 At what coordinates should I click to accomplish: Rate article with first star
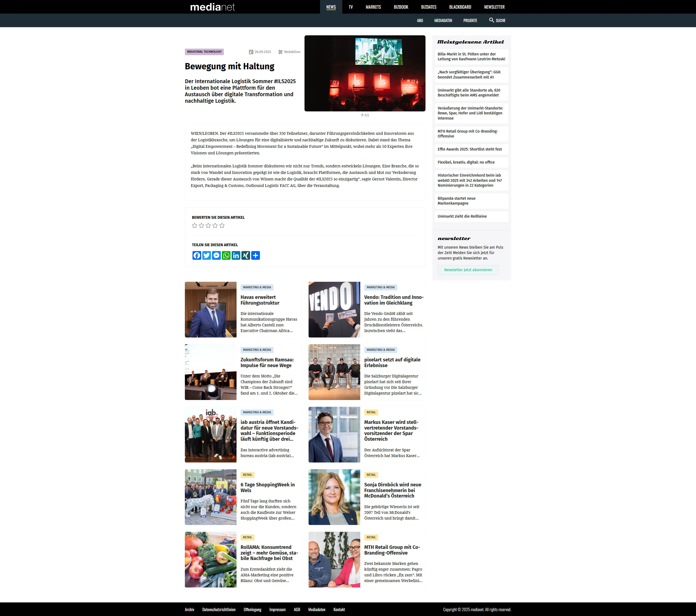[194, 225]
